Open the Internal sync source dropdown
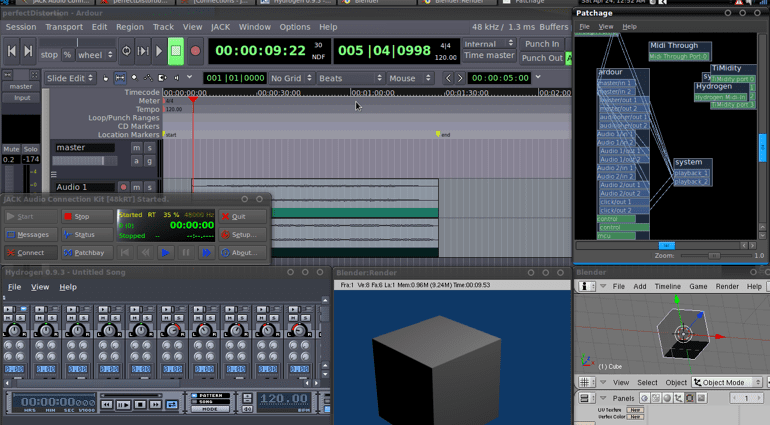Viewport: 770px width, 425px height. (x=489, y=44)
